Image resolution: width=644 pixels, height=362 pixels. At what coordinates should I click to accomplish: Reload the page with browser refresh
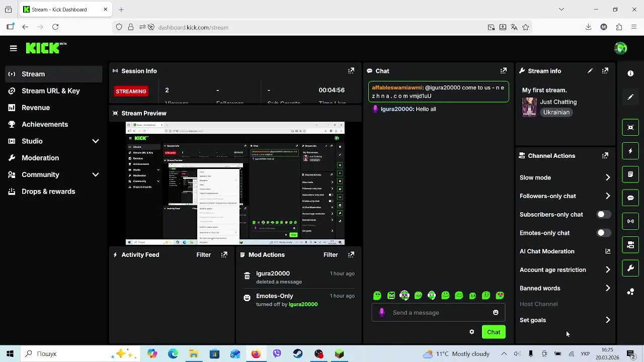pos(55,27)
